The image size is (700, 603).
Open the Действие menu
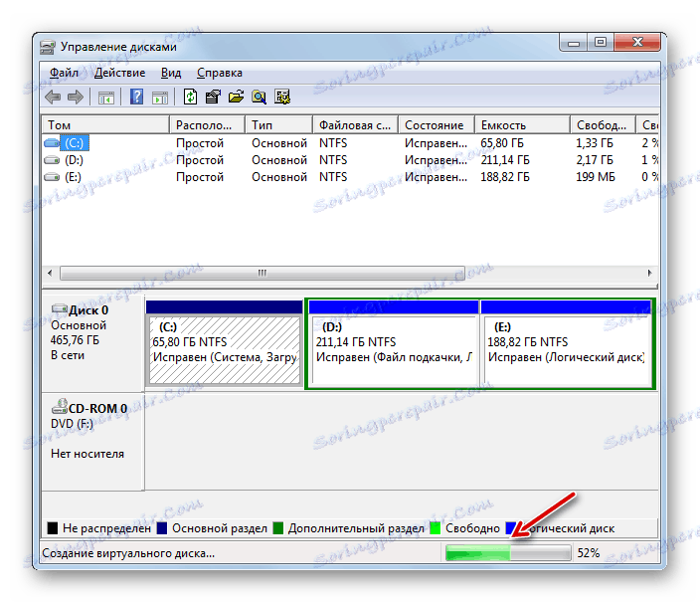coord(119,73)
